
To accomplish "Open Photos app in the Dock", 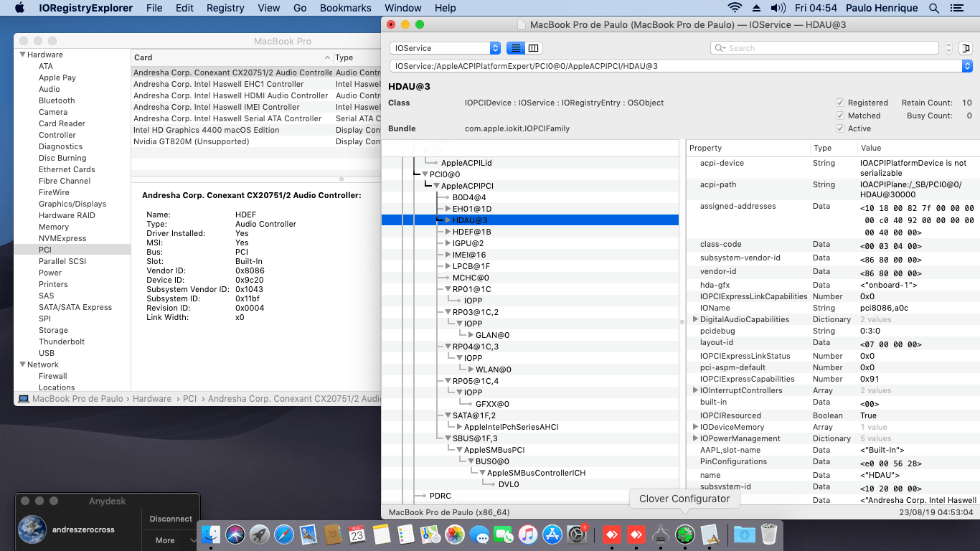I will point(455,534).
